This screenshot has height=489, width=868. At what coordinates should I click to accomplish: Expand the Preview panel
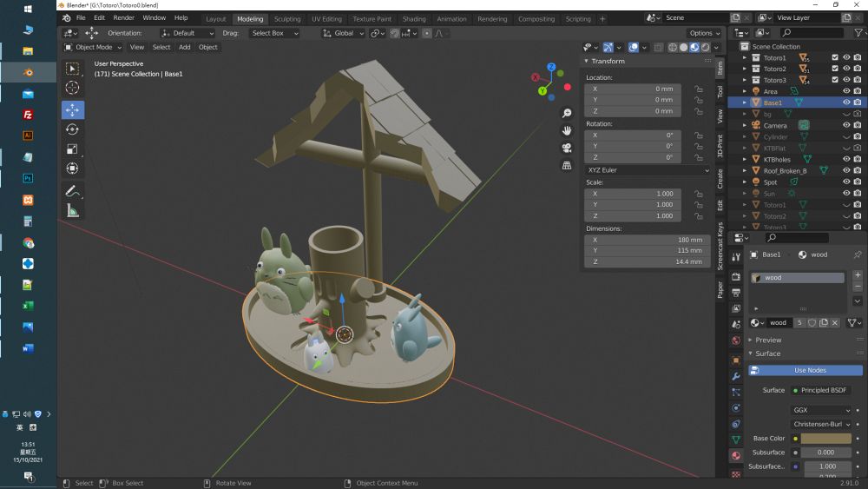coord(768,340)
